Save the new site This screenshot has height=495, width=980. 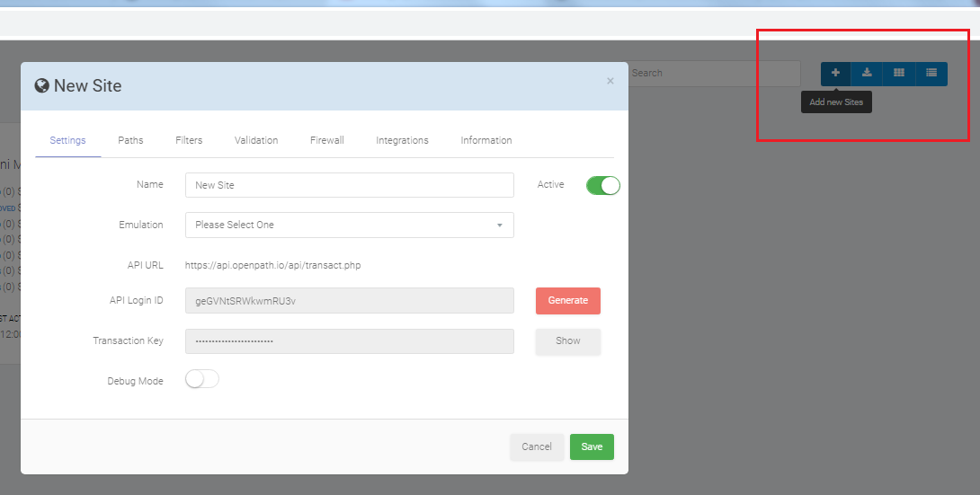592,446
